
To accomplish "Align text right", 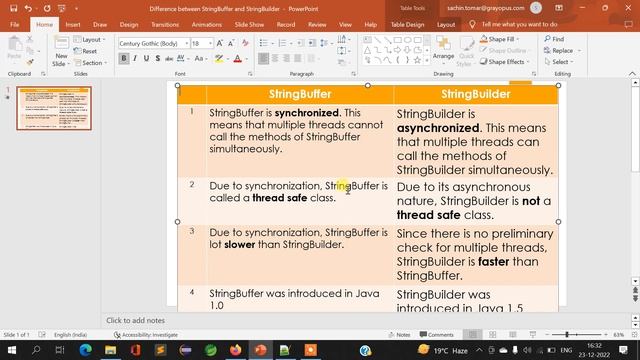I will (x=287, y=59).
